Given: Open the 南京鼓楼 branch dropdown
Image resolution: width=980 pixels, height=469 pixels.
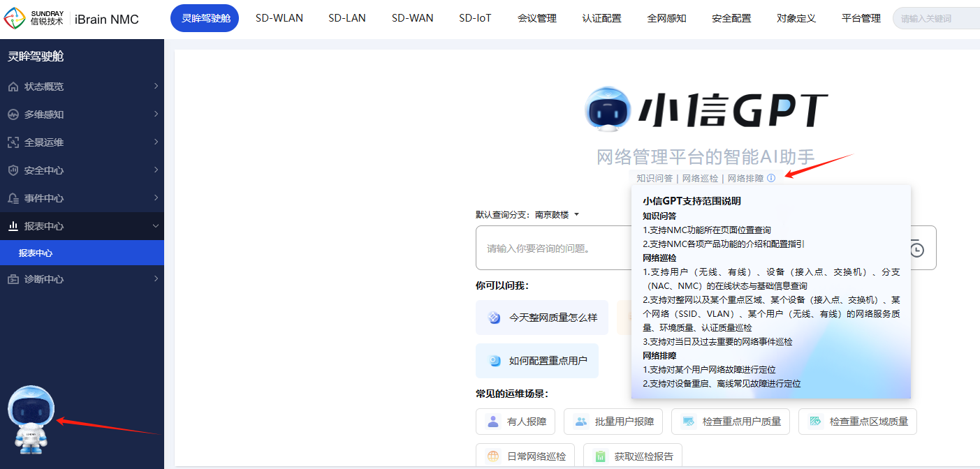Looking at the screenshot, I should point(557,215).
